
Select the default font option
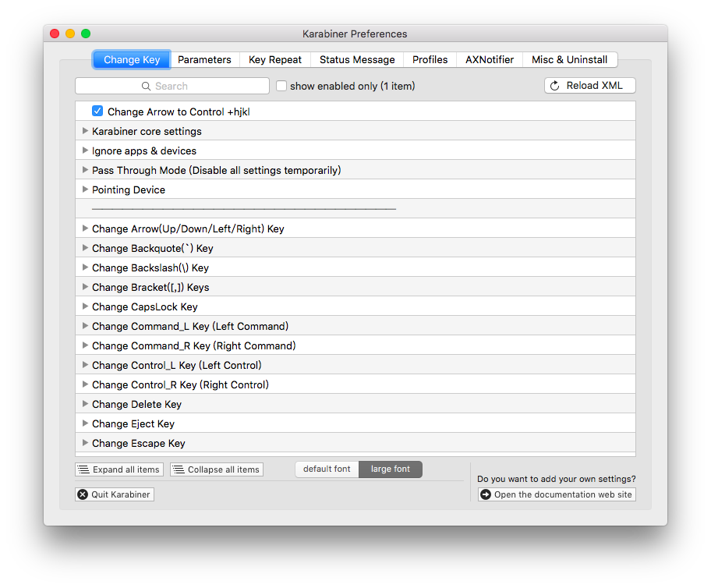pos(327,469)
